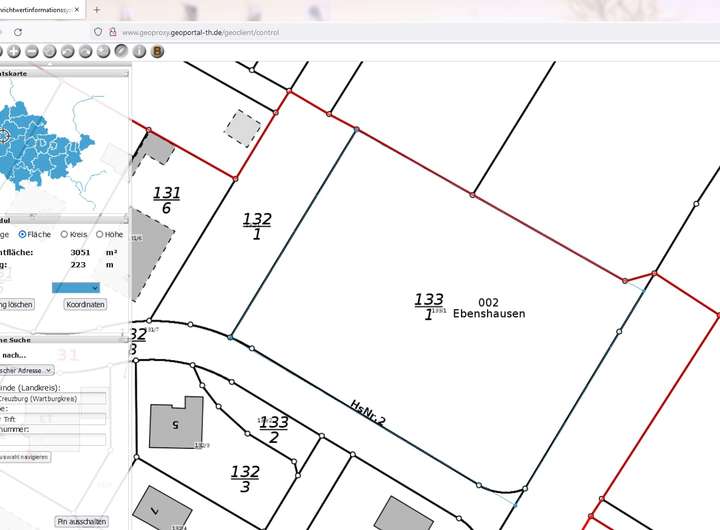Click the zoom in plus icon
Image resolution: width=720 pixels, height=530 pixels.
15,51
